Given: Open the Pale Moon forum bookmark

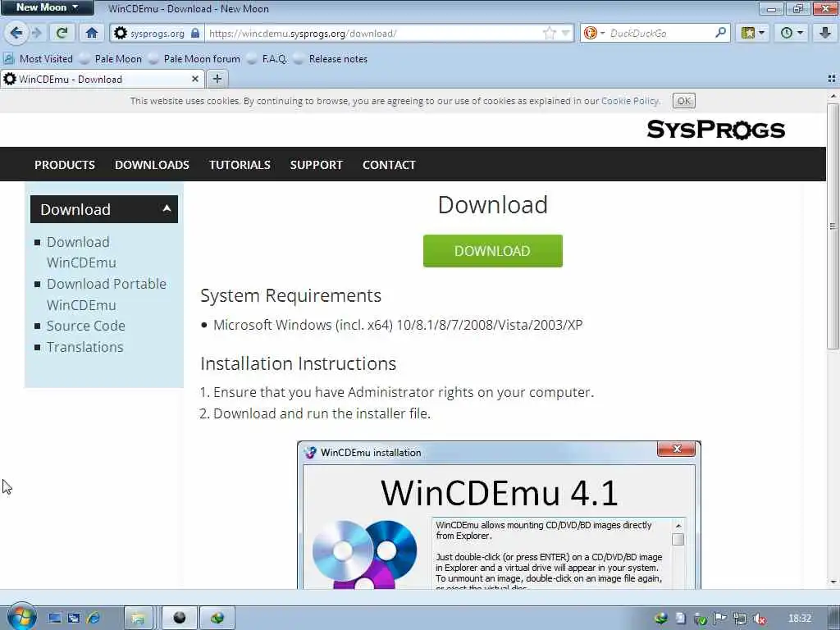Looking at the screenshot, I should click(194, 59).
